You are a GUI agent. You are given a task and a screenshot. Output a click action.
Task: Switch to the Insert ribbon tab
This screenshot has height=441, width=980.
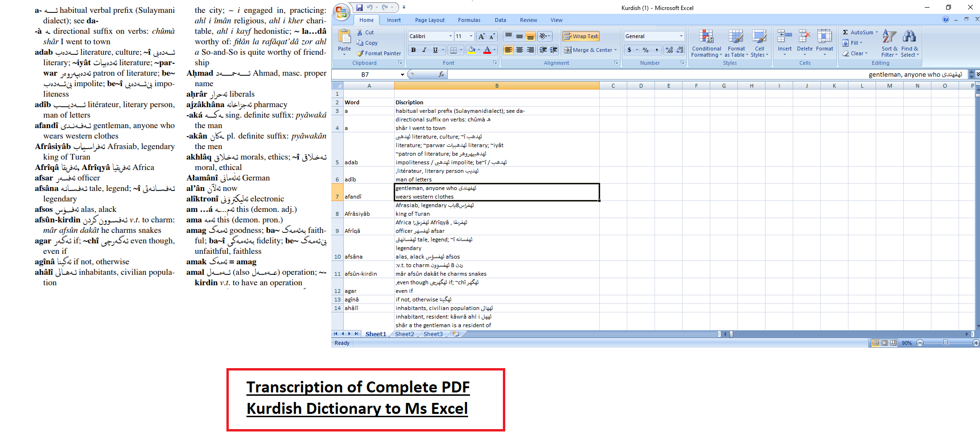point(394,20)
